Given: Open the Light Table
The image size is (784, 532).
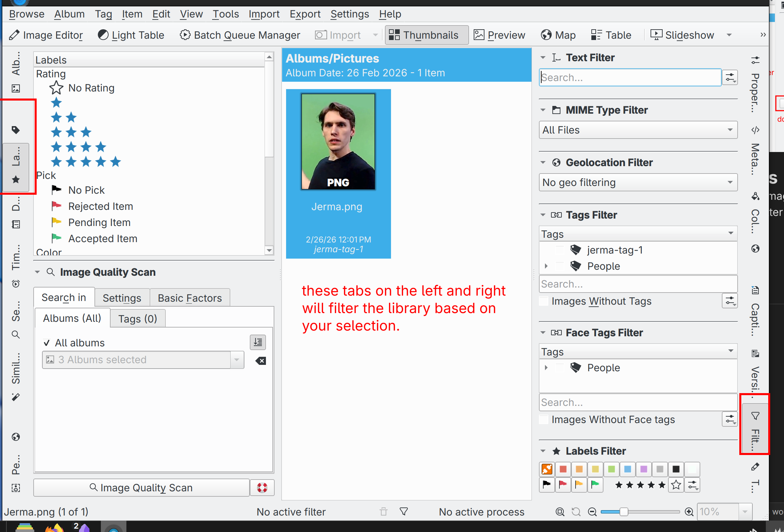Looking at the screenshot, I should pos(131,35).
